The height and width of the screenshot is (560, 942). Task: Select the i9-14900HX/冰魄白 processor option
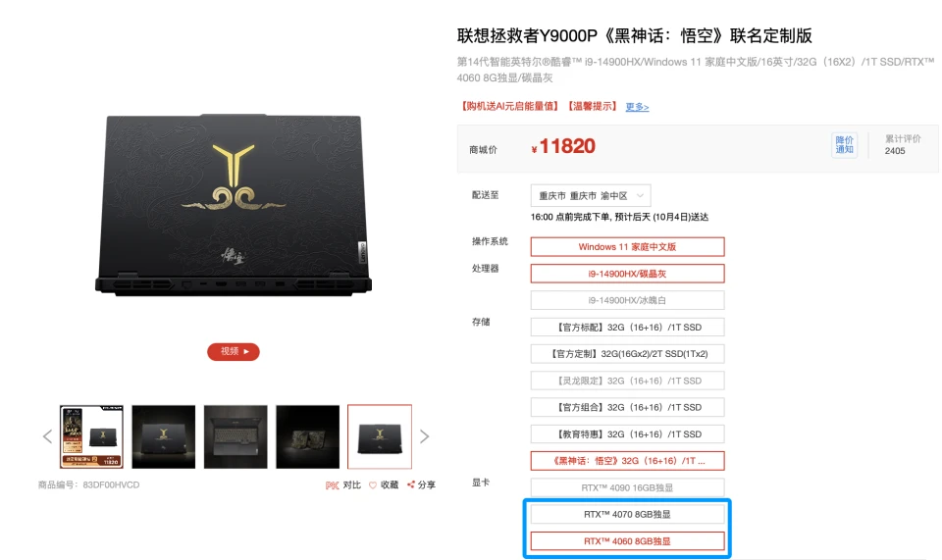pos(627,300)
